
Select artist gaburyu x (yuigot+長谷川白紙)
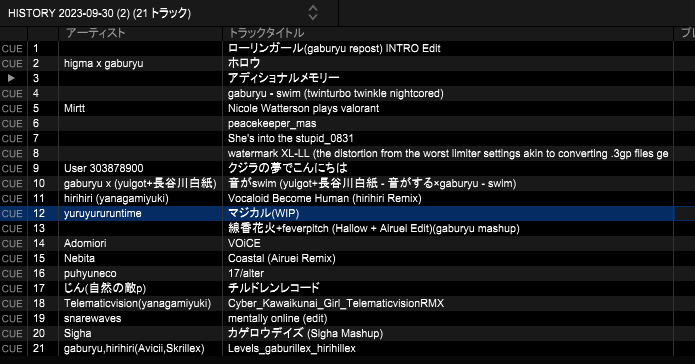(140, 184)
